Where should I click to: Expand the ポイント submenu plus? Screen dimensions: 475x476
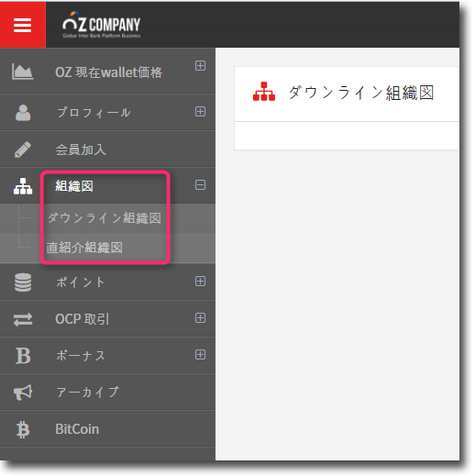[200, 281]
